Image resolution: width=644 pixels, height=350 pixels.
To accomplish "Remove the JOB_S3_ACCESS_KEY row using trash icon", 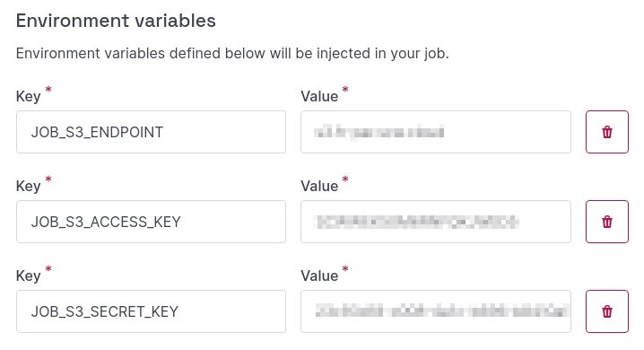I will click(607, 222).
